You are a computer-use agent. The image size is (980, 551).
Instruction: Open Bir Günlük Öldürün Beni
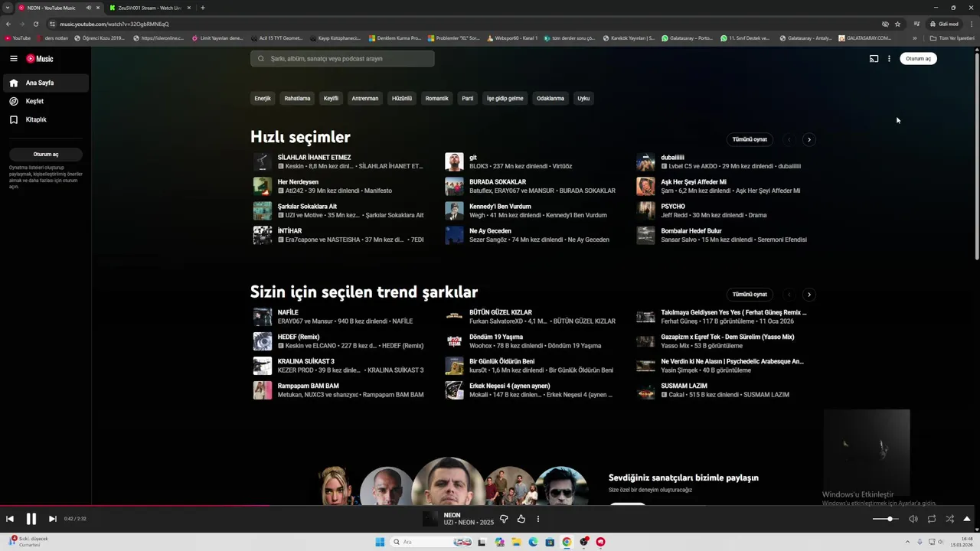pyautogui.click(x=501, y=361)
